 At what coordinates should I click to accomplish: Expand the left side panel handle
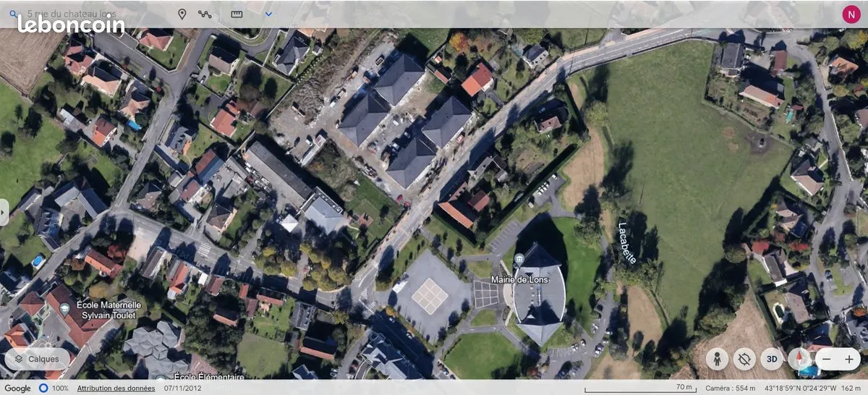(4, 212)
